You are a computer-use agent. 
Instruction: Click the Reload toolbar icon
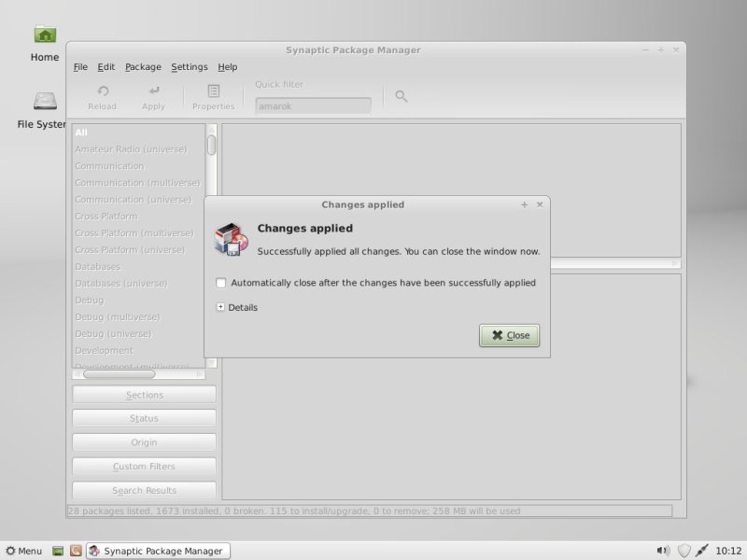coord(103,91)
